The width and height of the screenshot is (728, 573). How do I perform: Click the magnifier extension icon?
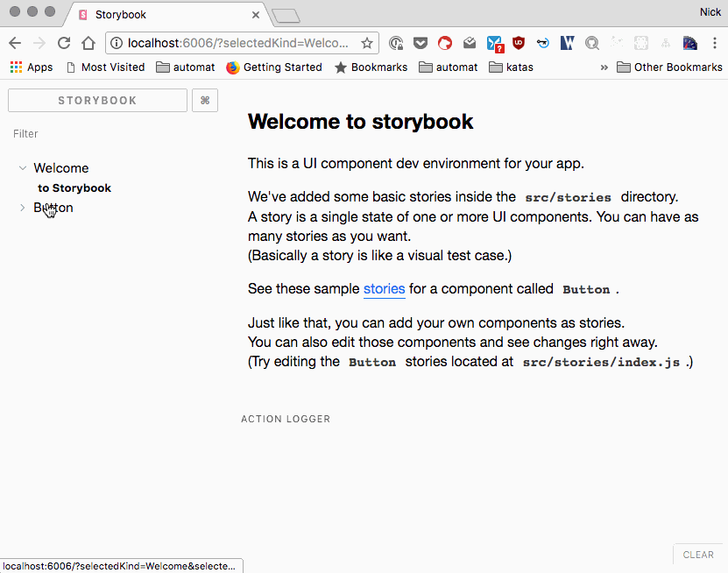(x=591, y=42)
